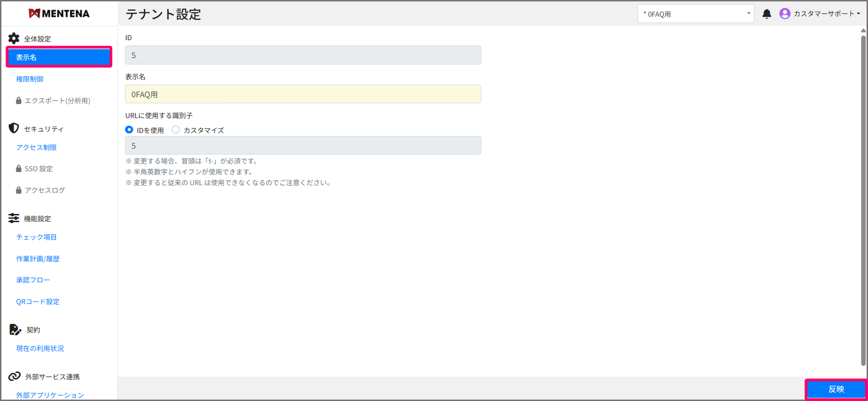Click the purple user avatar icon
Image resolution: width=868 pixels, height=401 pixels.
pyautogui.click(x=784, y=14)
